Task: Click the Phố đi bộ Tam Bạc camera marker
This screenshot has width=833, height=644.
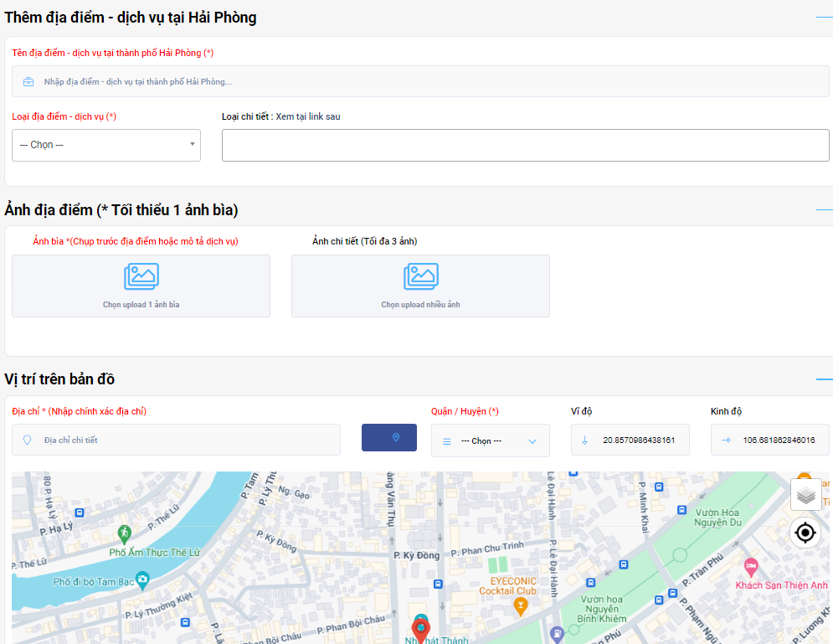Action: pyautogui.click(x=143, y=578)
